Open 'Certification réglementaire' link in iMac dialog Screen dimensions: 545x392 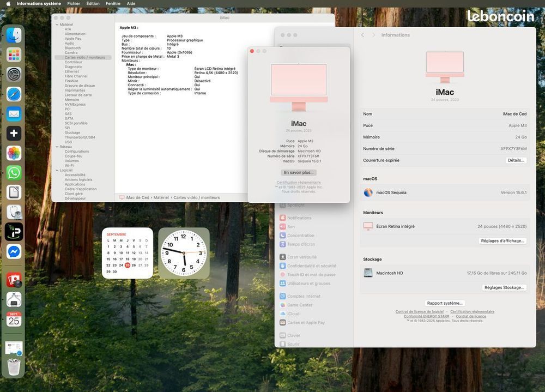pos(299,182)
